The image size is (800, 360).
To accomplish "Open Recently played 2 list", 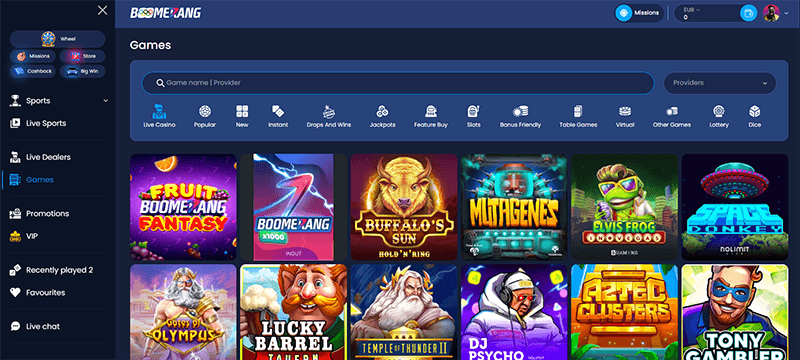I will coord(51,270).
